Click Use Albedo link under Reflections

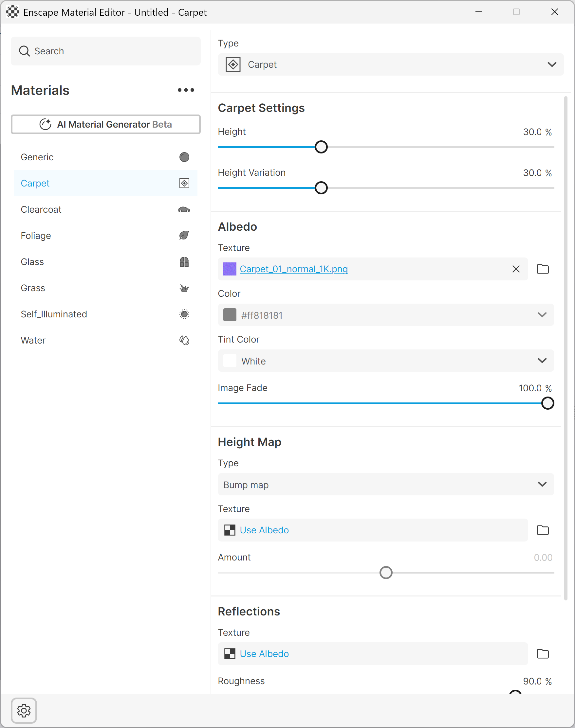pyautogui.click(x=264, y=654)
